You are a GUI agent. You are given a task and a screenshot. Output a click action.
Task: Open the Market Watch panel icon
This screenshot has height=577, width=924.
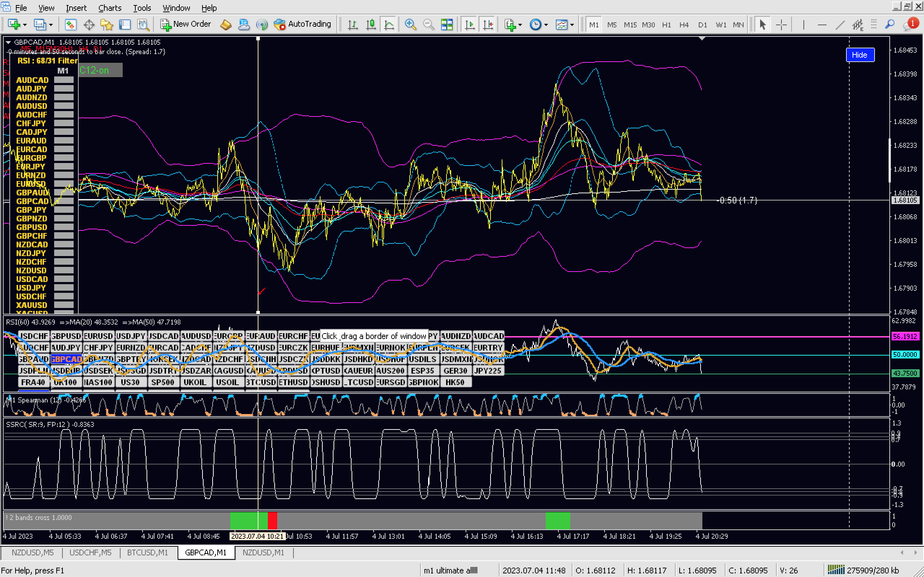pyautogui.click(x=70, y=25)
